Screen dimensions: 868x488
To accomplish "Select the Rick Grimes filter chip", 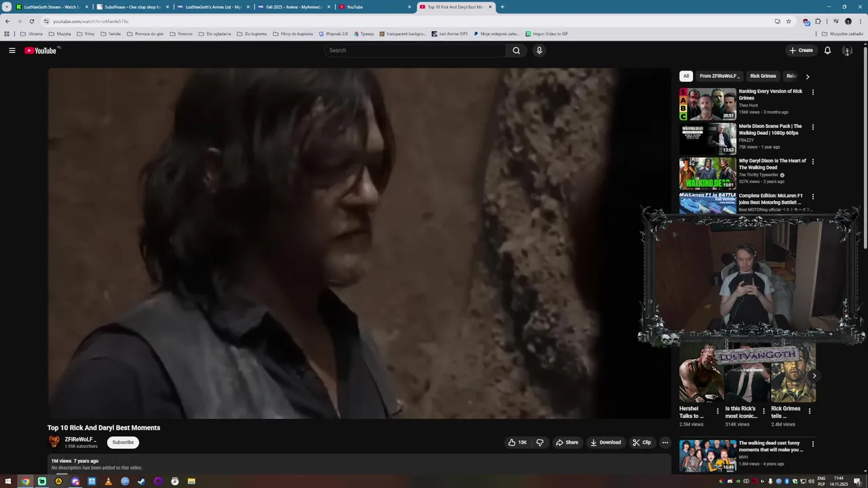I will coord(763,77).
